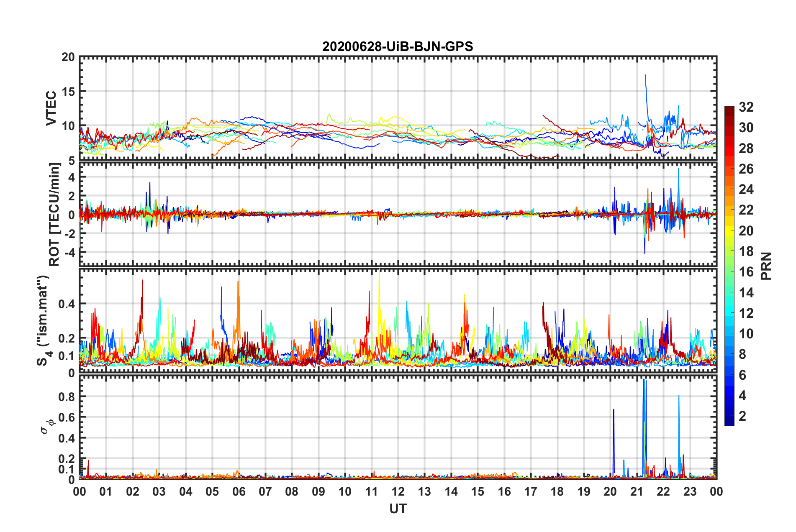
Task: Click the plot title 20200628-UiB-BJN-GPS
Action: tap(398, 46)
